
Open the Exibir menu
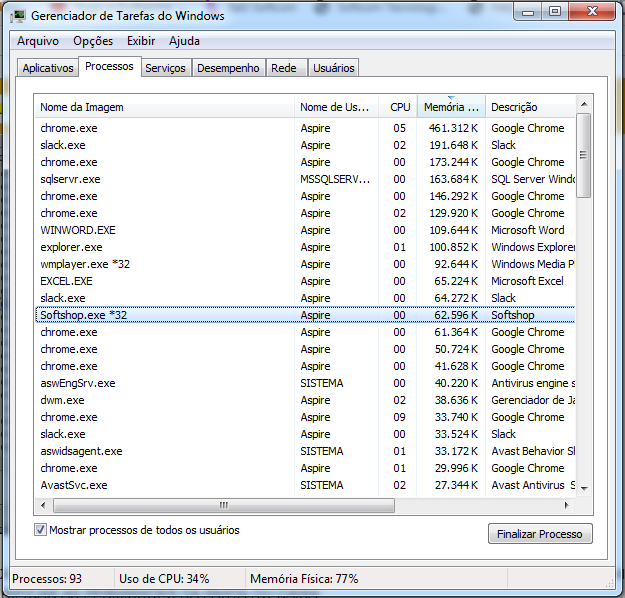point(141,41)
